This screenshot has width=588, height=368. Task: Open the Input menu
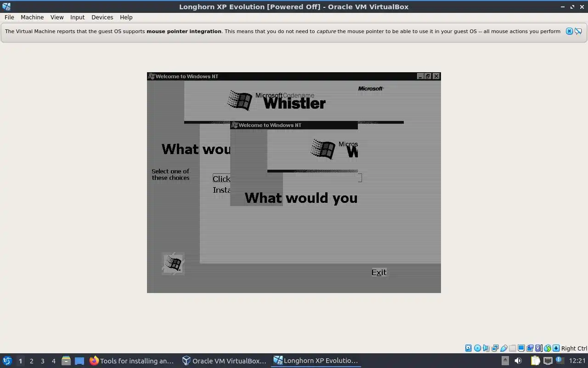pos(77,17)
